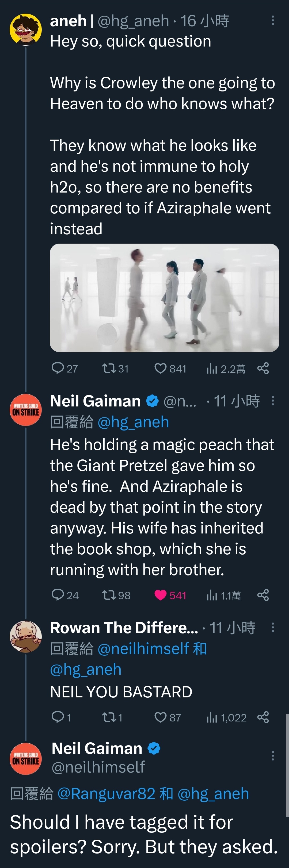
Task: Open more options on Neil Gaiman's 11小時 reply
Action: click(273, 401)
